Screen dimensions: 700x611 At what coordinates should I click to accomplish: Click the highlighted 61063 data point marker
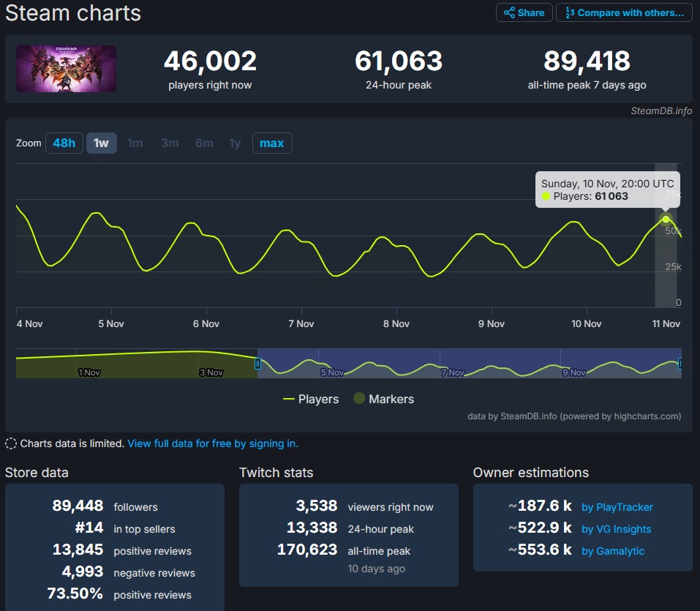pos(666,219)
